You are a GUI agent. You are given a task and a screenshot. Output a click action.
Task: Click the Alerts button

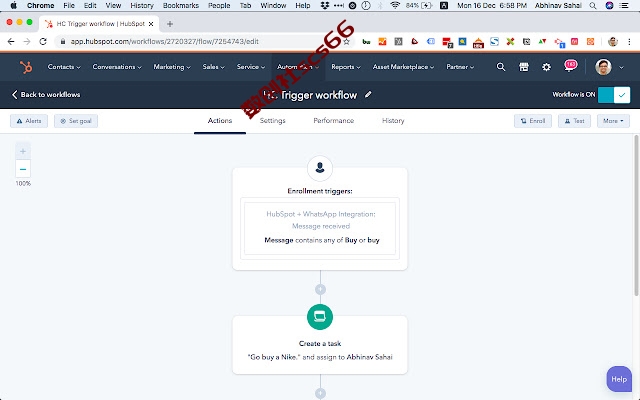(29, 121)
